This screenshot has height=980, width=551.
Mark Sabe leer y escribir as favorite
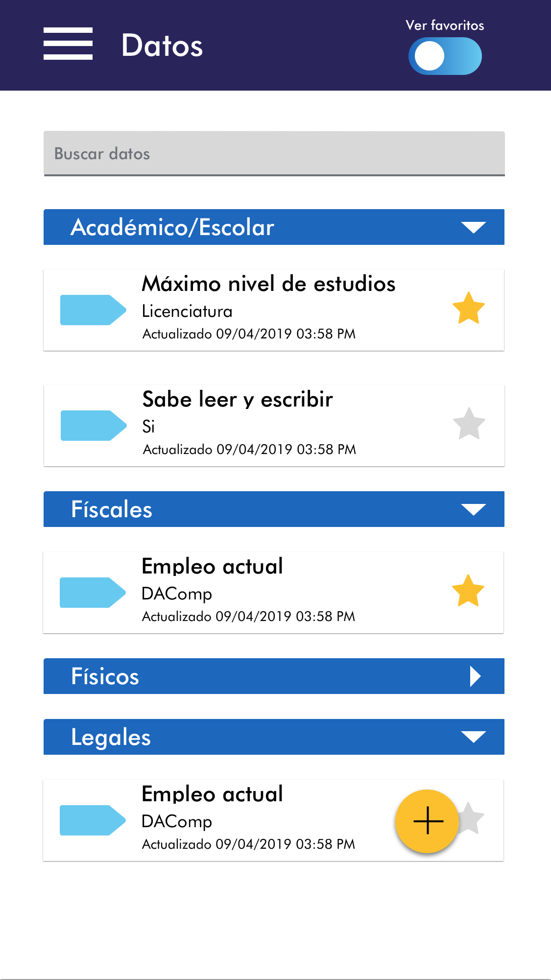coord(469,424)
